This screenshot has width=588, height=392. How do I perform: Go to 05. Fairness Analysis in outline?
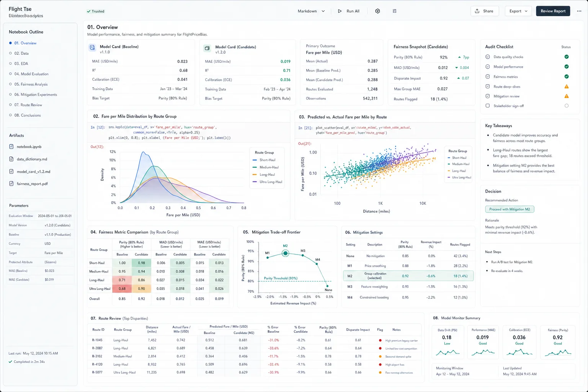31,84
